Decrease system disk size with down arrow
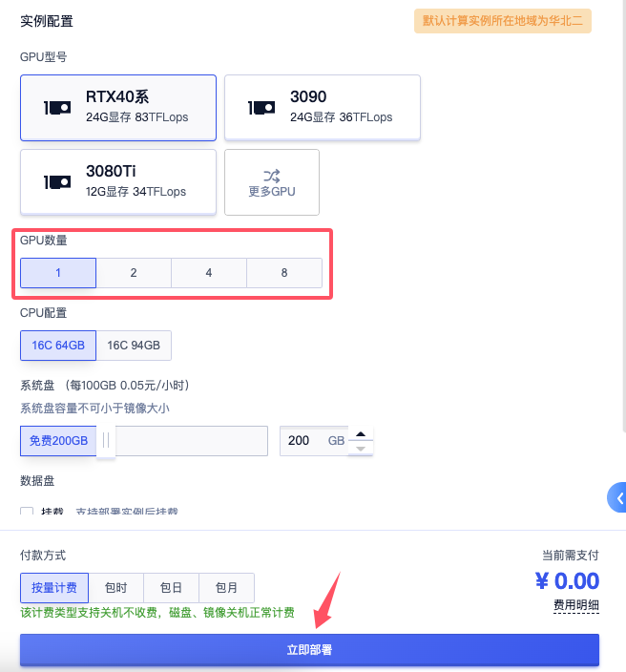Viewport: 626px width, 672px height. click(361, 449)
